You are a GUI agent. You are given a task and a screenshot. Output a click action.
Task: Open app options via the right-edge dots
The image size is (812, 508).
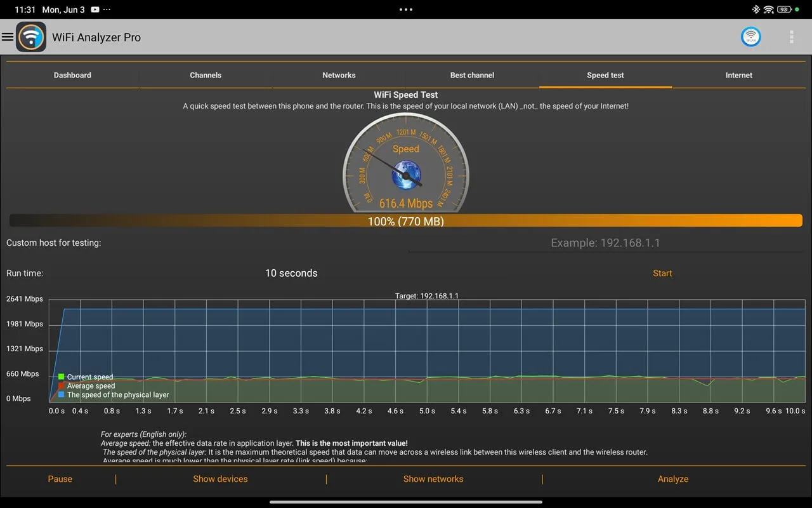[791, 37]
